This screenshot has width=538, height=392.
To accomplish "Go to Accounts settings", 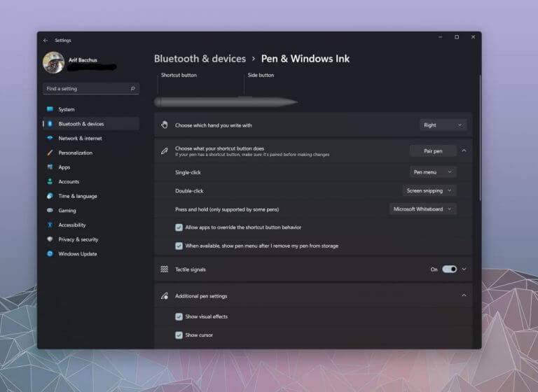I will coord(91,181).
